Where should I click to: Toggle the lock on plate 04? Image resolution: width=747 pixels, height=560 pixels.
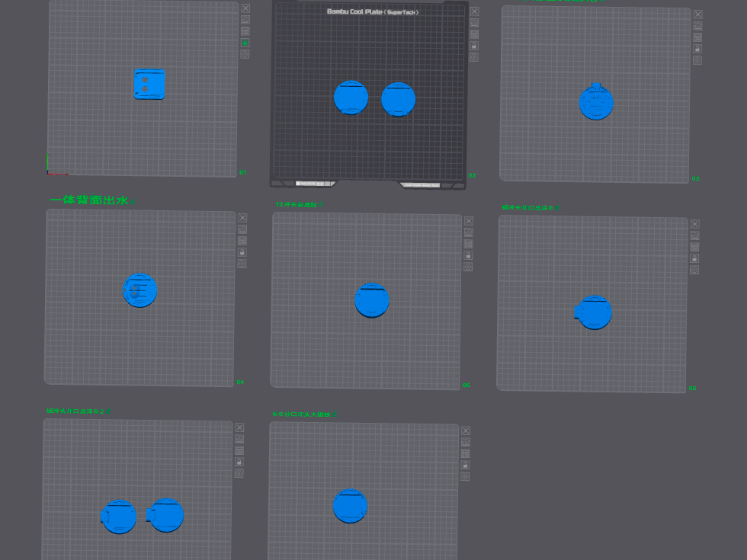click(x=242, y=252)
